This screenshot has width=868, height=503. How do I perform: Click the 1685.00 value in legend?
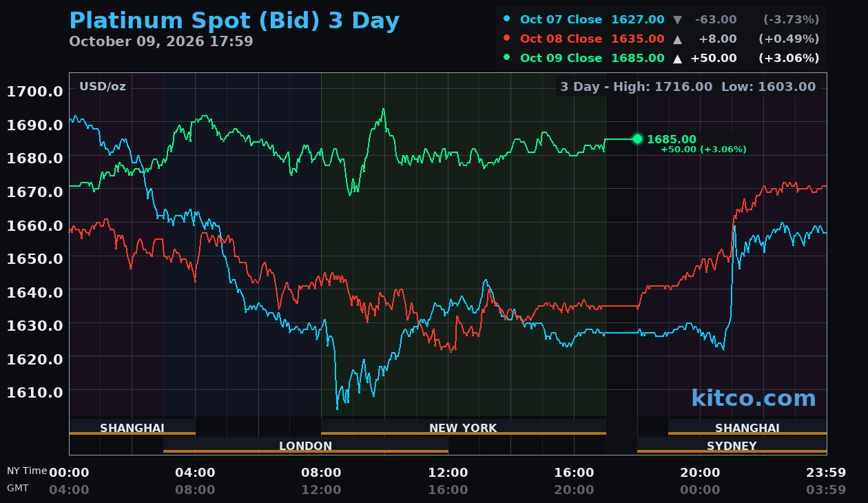[x=638, y=59]
